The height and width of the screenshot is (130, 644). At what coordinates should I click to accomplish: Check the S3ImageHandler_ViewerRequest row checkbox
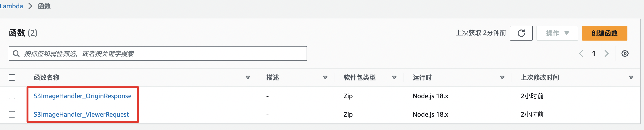[x=12, y=115]
